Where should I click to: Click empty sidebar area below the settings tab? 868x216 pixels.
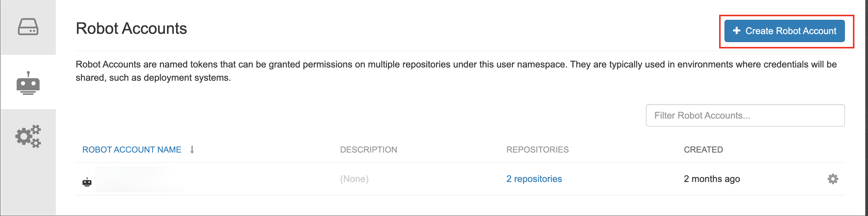28,188
